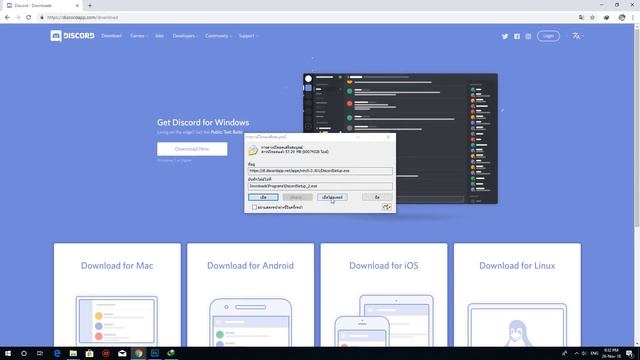Open Discord's Facebook page icon
The image size is (640, 360).
[517, 36]
